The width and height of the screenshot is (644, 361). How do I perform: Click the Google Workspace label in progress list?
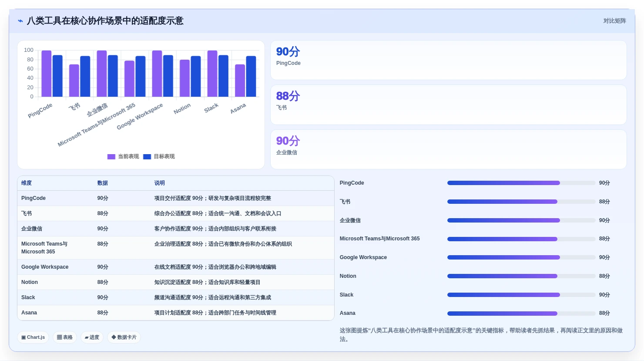[x=363, y=257]
